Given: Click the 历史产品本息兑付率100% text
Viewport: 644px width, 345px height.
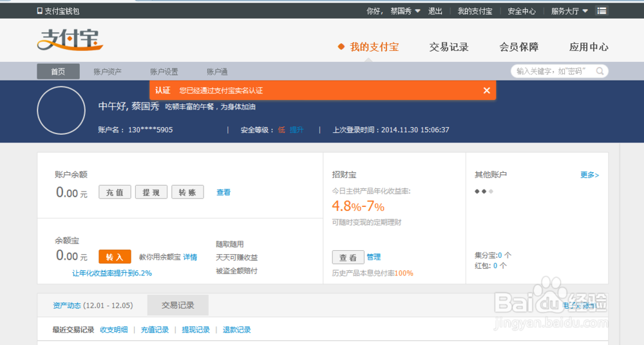Looking at the screenshot, I should (x=372, y=273).
